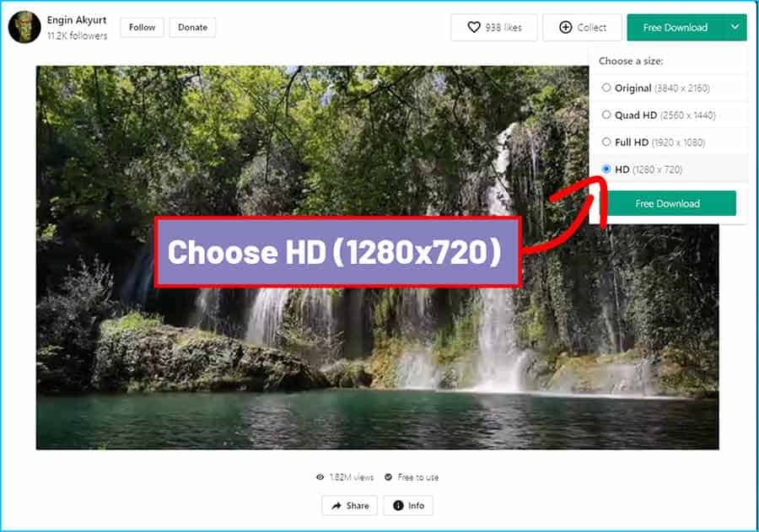Click the Choose a size heading
The width and height of the screenshot is (759, 532).
(631, 61)
